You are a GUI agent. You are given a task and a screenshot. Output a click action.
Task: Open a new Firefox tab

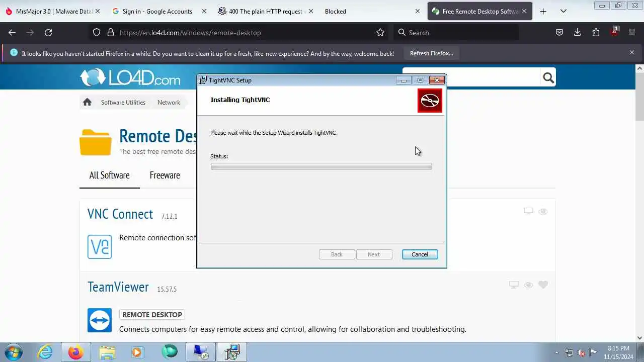tap(543, 11)
